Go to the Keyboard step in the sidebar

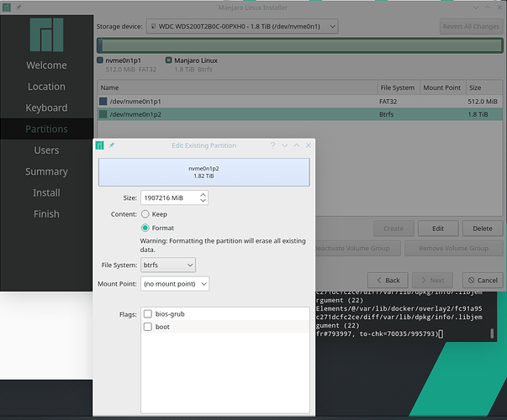46,108
